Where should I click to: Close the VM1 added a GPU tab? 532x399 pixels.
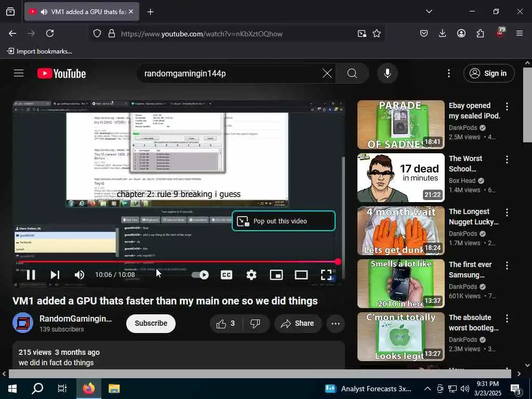click(x=131, y=11)
